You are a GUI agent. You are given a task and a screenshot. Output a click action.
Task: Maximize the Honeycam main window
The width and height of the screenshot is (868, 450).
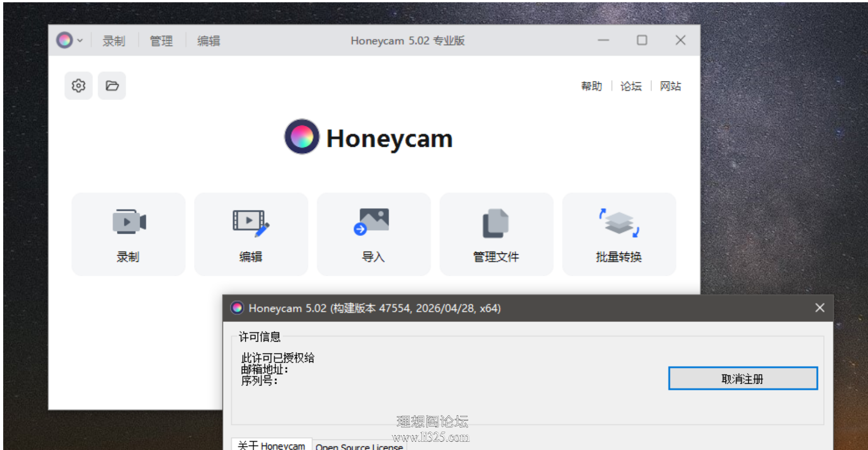[642, 40]
